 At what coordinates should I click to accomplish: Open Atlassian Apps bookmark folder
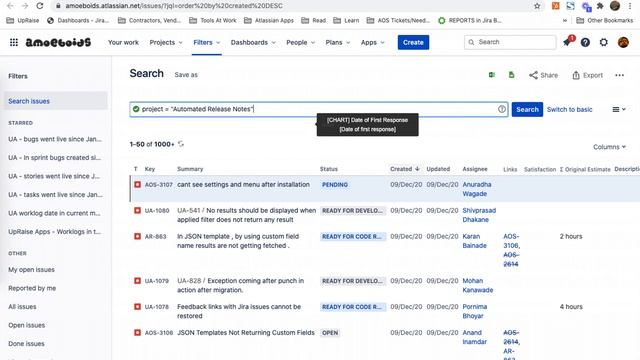point(269,20)
